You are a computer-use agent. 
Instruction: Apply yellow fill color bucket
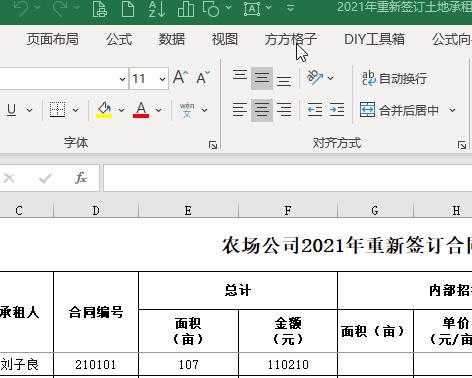104,110
